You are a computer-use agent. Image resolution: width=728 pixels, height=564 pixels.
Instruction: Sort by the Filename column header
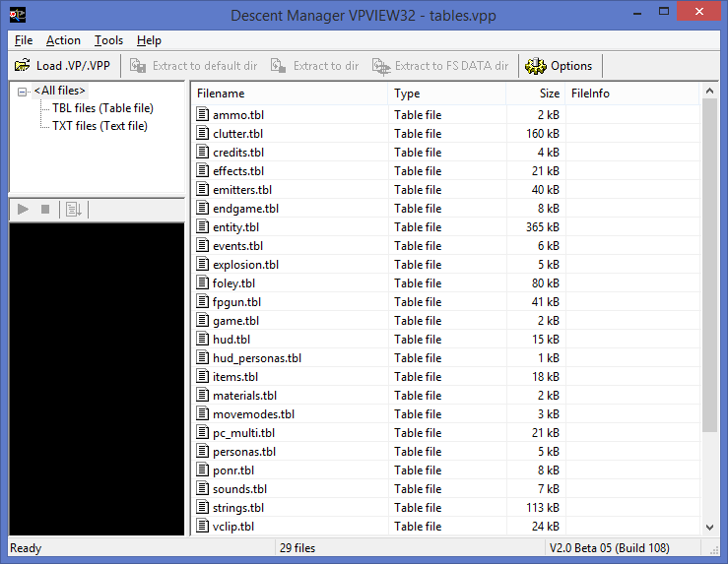291,94
